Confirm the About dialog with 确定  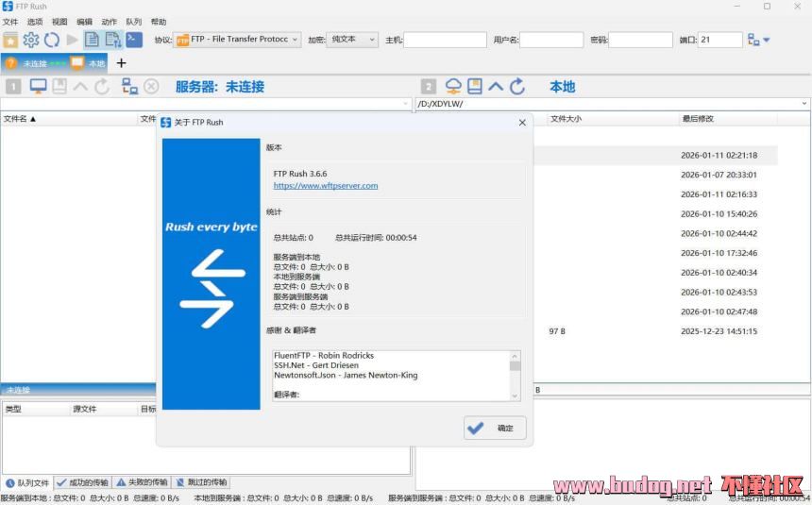(495, 428)
